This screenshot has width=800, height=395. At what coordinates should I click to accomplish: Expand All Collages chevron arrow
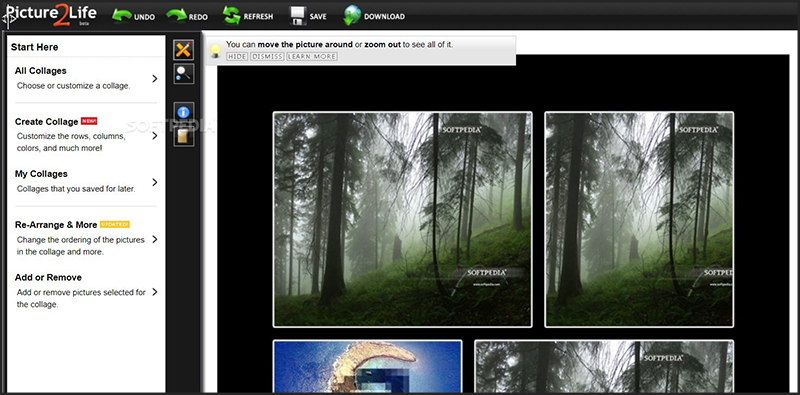[155, 79]
